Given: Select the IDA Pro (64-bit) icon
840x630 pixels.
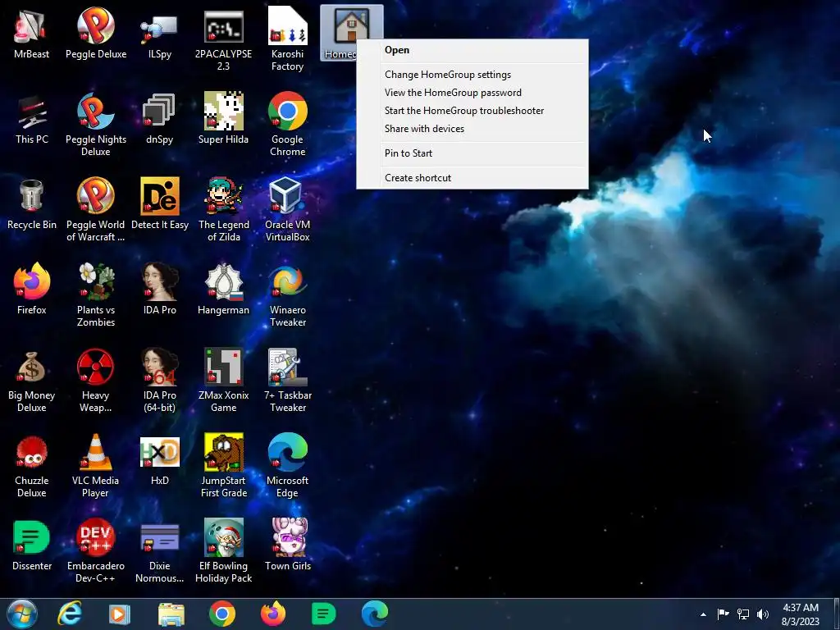Looking at the screenshot, I should coord(160,381).
